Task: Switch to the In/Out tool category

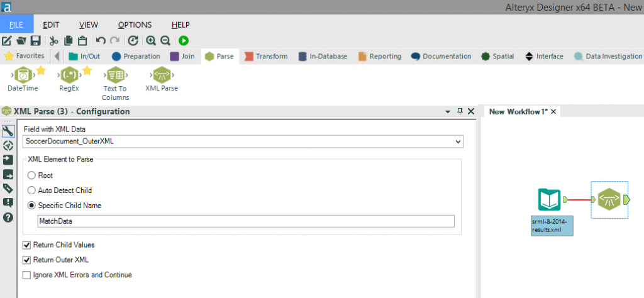Action: point(84,56)
